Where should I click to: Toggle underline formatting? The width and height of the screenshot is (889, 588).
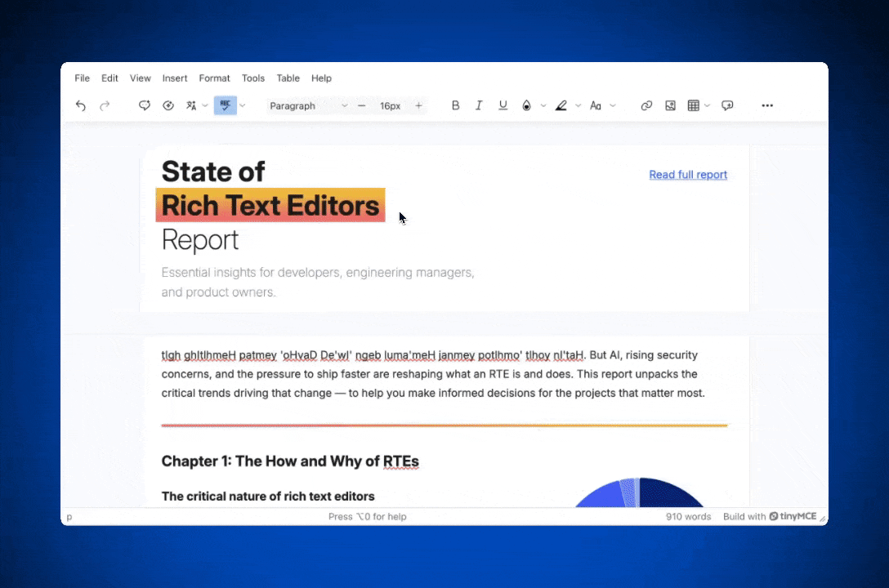[503, 105]
